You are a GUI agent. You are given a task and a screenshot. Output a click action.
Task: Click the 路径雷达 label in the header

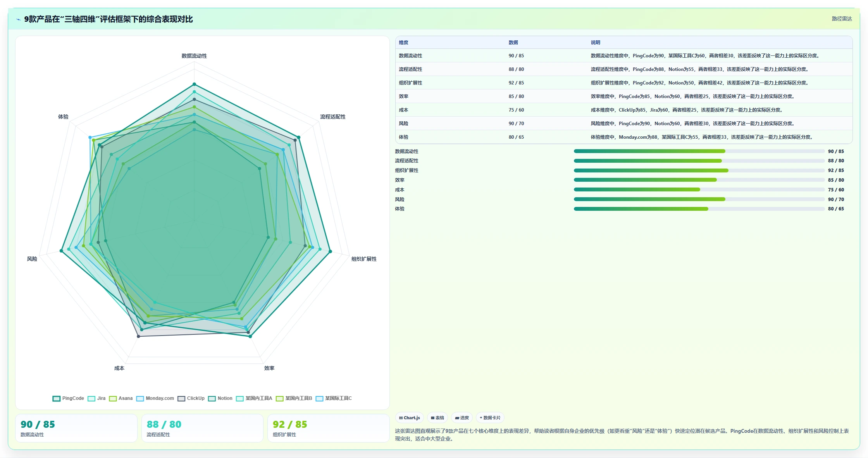click(x=842, y=19)
